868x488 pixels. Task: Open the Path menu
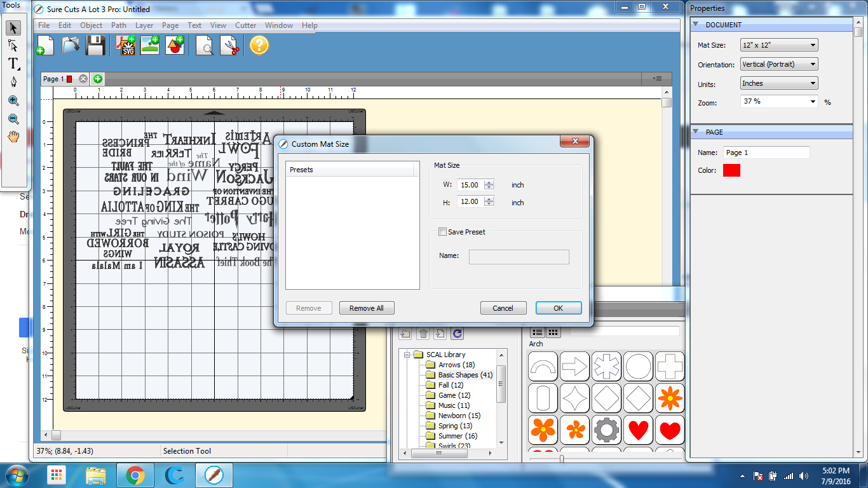coord(119,25)
